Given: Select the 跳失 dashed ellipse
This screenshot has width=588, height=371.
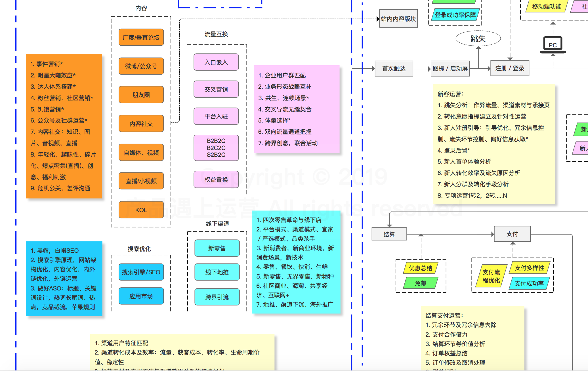Looking at the screenshot, I should pos(478,39).
